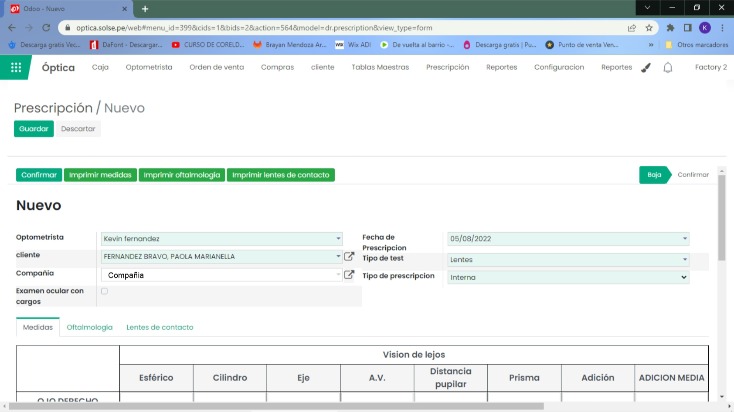This screenshot has height=412, width=734.
Task: Click the Guardar button
Action: pyautogui.click(x=33, y=129)
